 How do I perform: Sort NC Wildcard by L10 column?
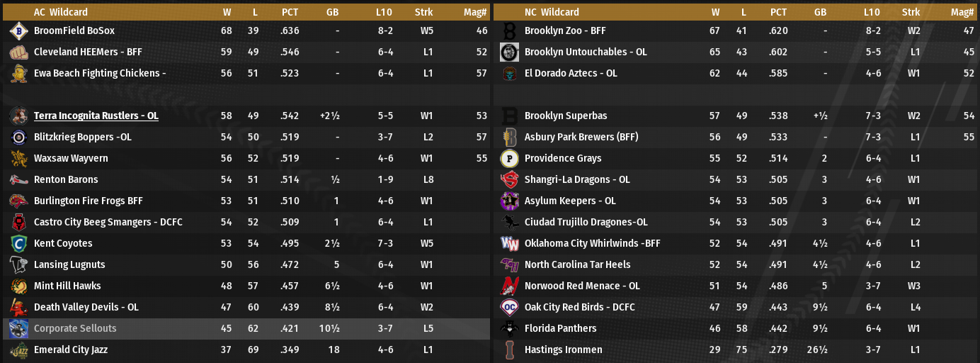[872, 12]
